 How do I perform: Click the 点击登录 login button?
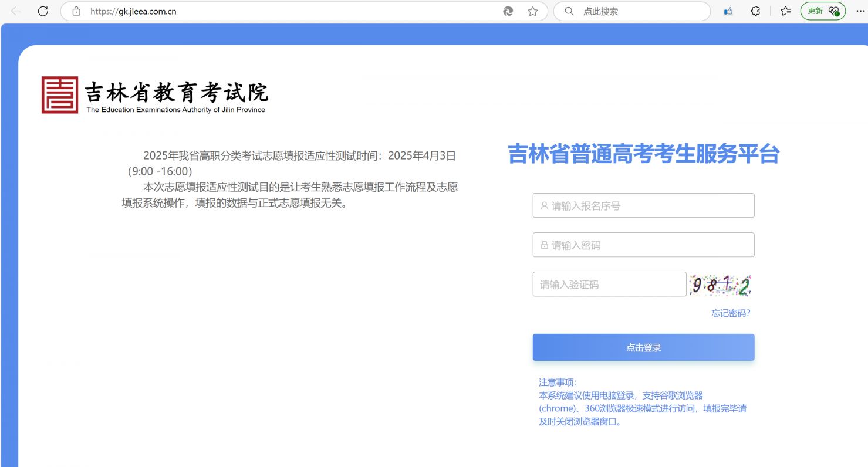(643, 347)
